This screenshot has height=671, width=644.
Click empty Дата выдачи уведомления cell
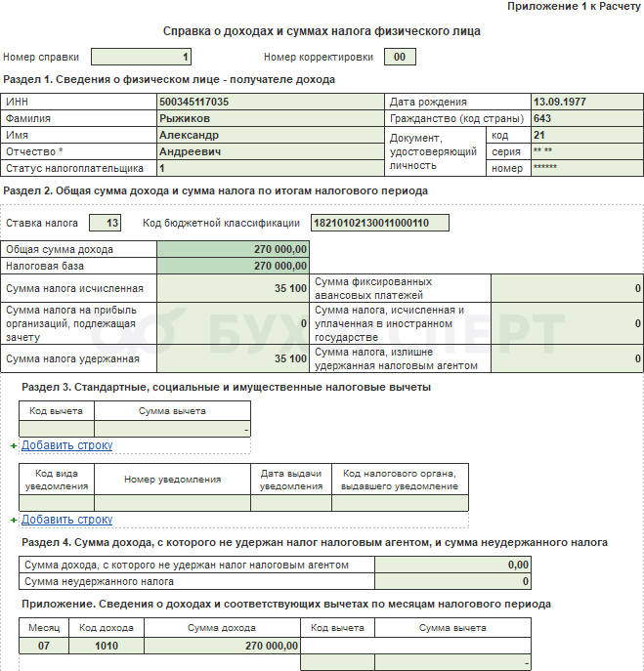291,503
